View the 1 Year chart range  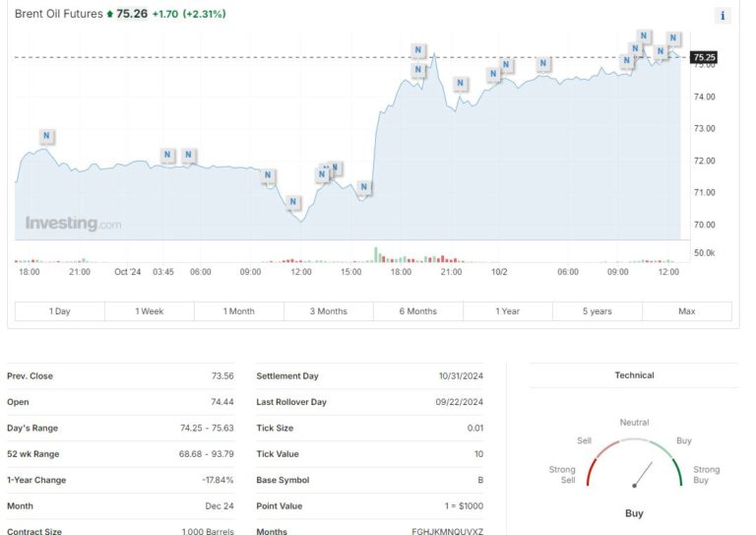(x=508, y=311)
